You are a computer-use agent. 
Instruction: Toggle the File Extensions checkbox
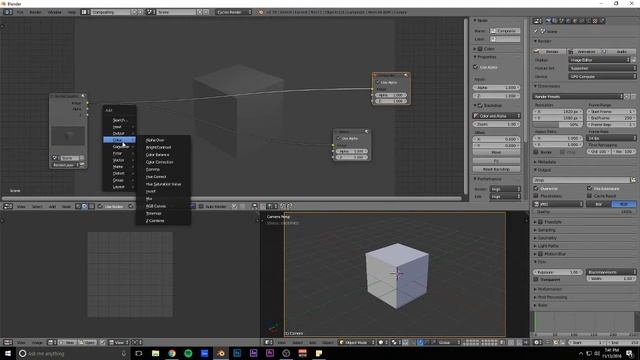click(x=589, y=189)
